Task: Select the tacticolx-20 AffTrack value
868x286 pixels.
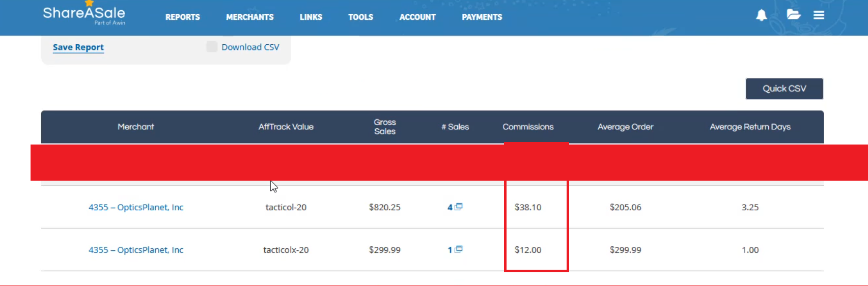Action: [286, 250]
